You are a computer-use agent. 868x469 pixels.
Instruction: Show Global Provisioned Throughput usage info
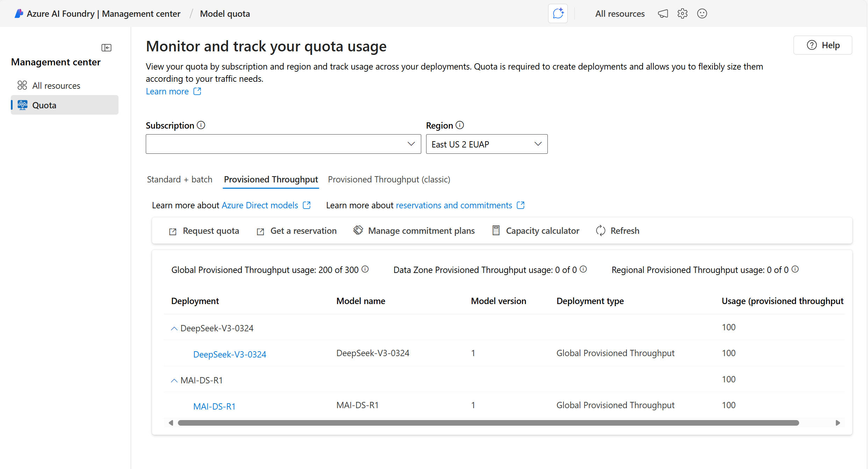[365, 269]
